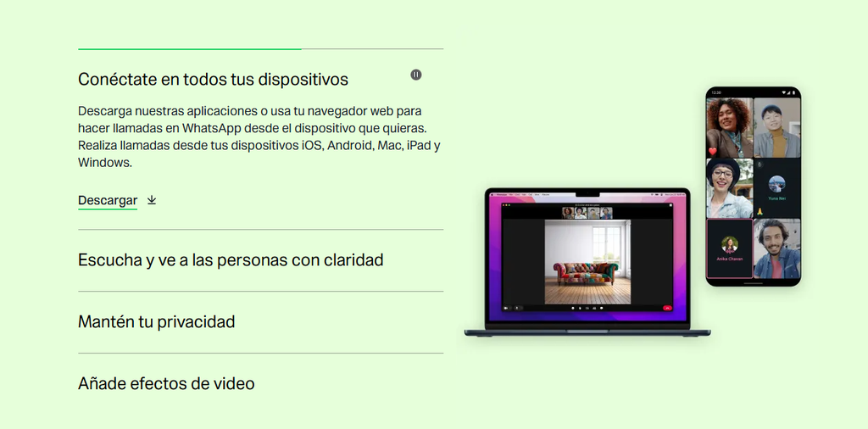Image resolution: width=868 pixels, height=429 pixels.
Task: Click the laptop video call image
Action: (x=587, y=262)
